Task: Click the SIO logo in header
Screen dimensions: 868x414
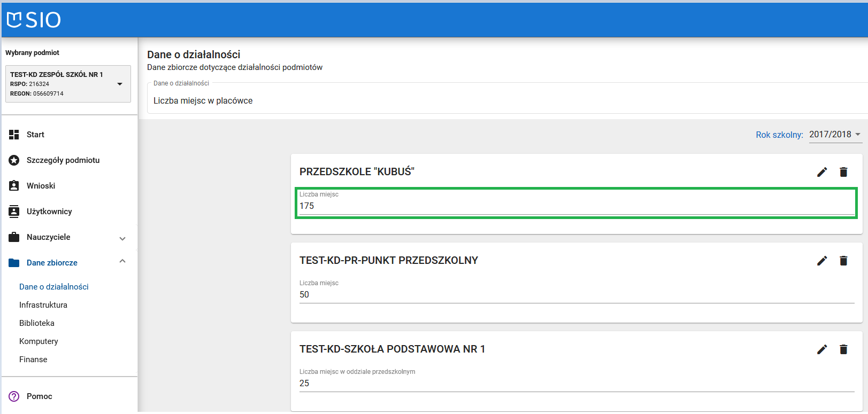Action: click(34, 20)
